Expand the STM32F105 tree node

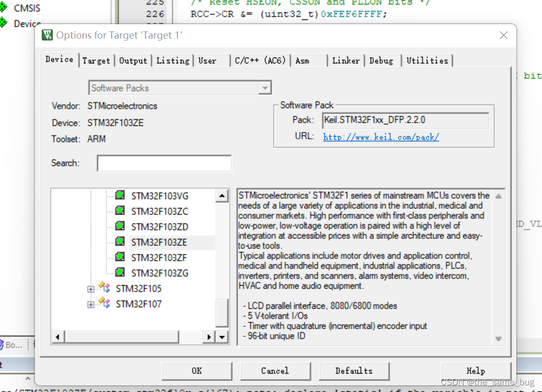91,289
